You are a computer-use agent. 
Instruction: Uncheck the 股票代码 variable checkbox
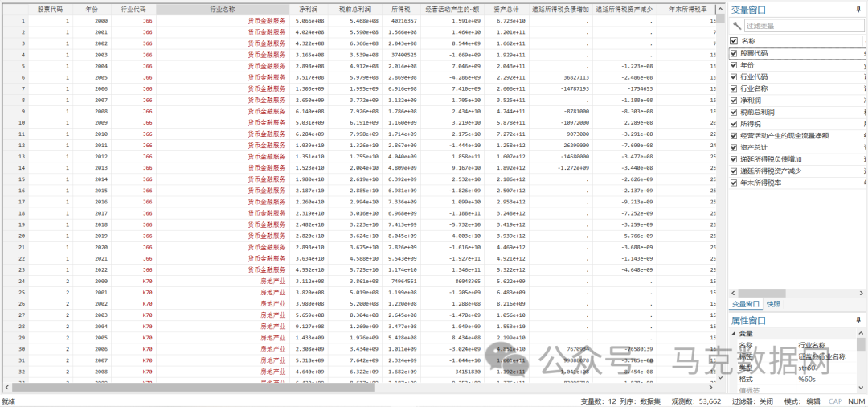[x=734, y=53]
